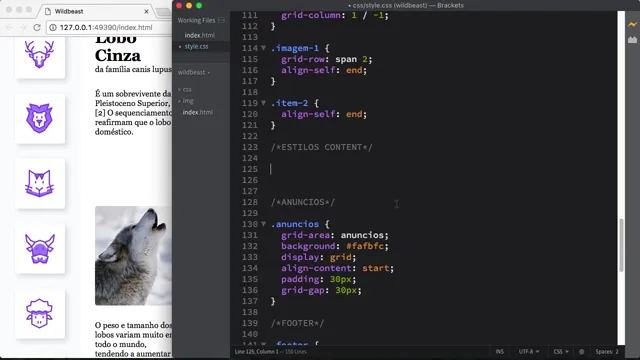640x360 pixels.
Task: Open the CSS language mode dropdown
Action: point(561,351)
